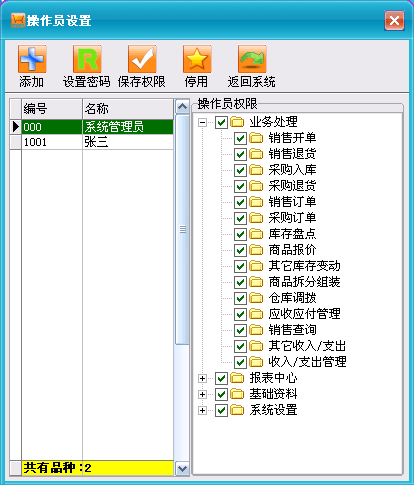Click the 停用 star icon
The width and height of the screenshot is (414, 485).
tap(197, 59)
